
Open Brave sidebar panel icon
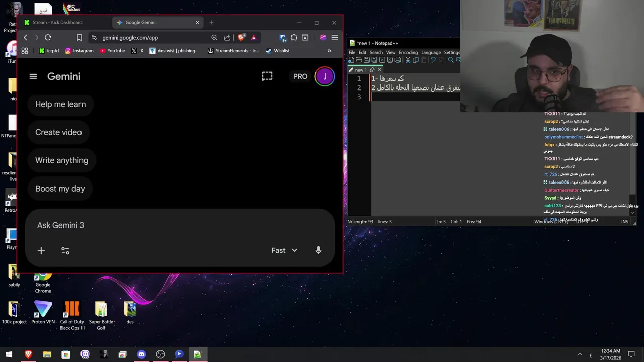[x=305, y=37]
